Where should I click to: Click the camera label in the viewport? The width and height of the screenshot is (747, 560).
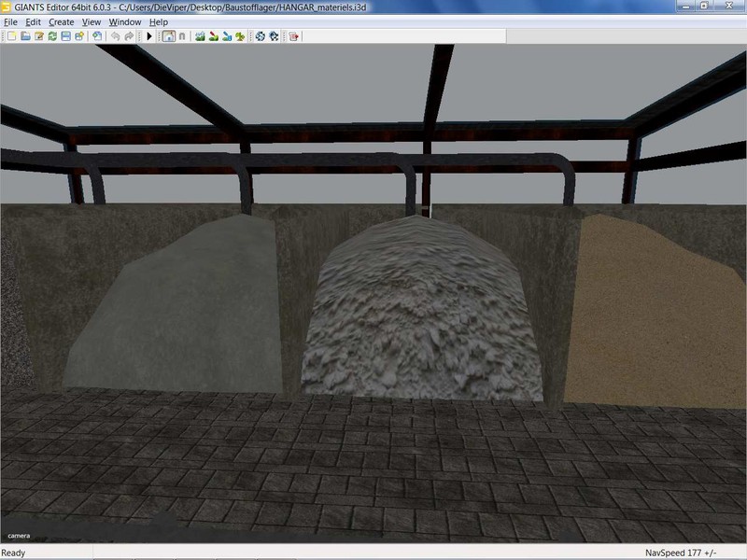20,536
